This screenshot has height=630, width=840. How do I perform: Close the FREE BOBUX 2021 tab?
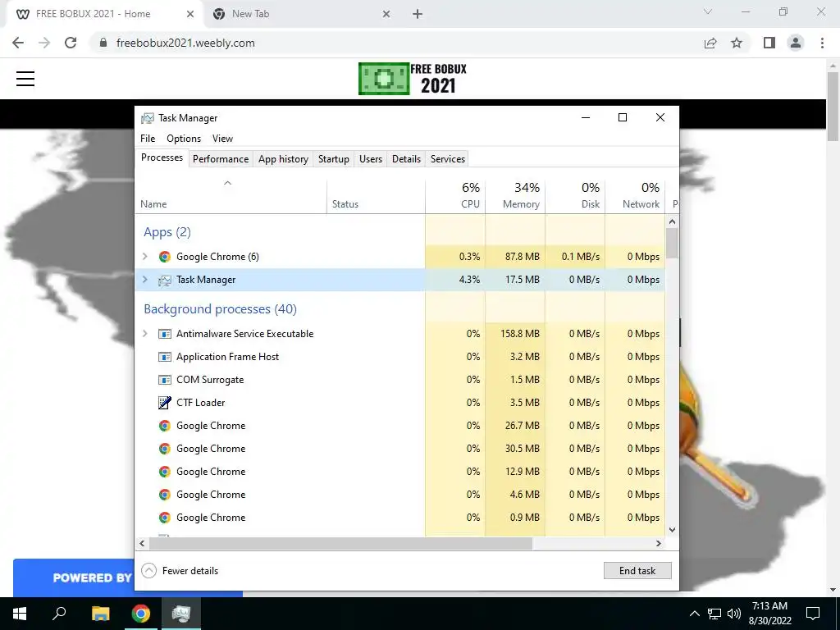(190, 14)
